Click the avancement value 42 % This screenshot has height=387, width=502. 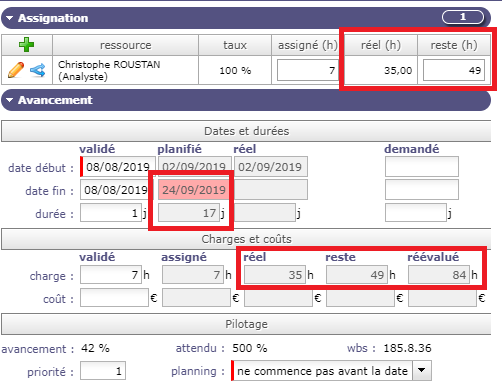(95, 348)
